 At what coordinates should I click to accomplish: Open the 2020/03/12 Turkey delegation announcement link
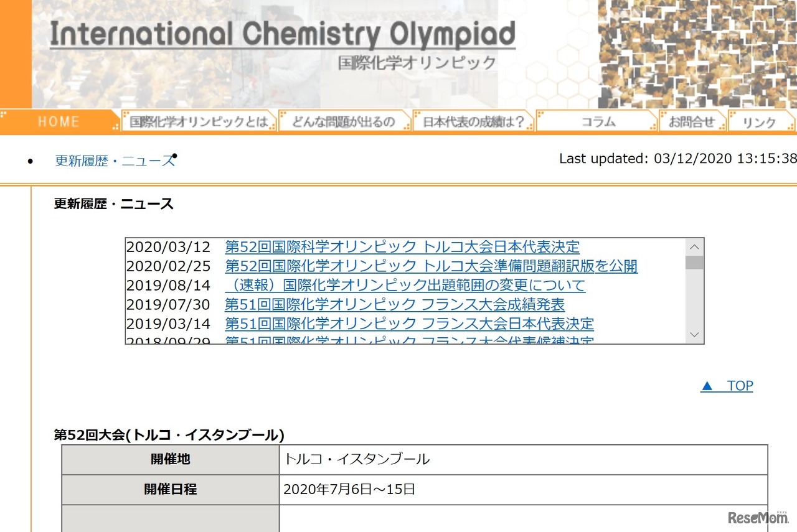coord(402,246)
